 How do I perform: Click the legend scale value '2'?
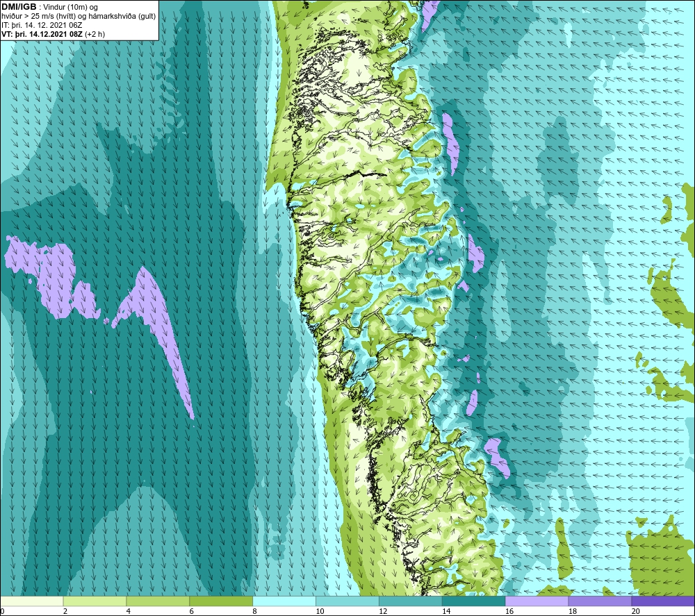(x=65, y=611)
